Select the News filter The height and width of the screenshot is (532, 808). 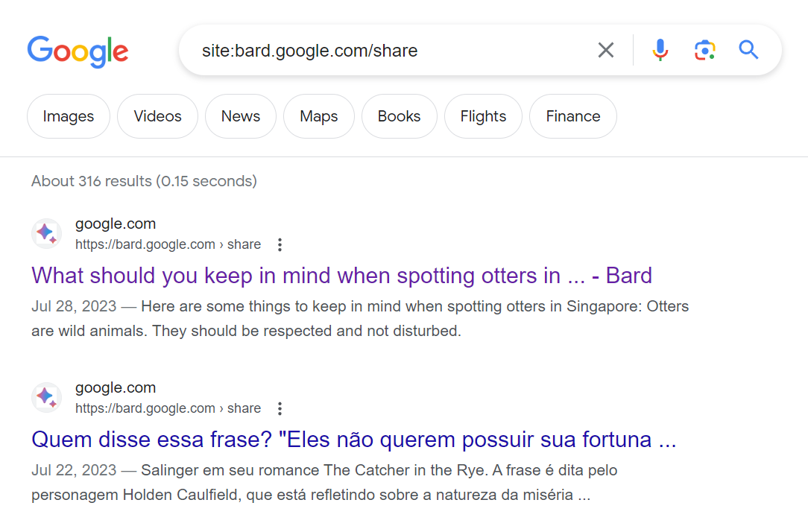pyautogui.click(x=240, y=116)
